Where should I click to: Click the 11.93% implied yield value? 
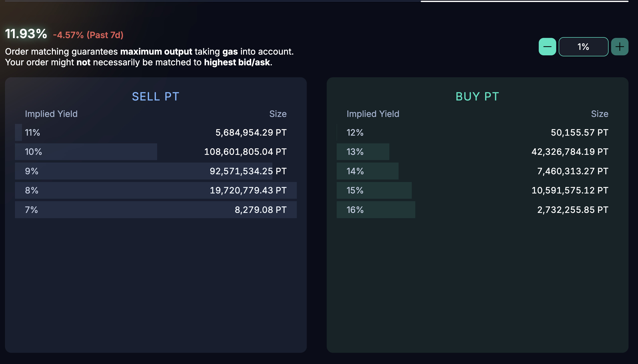tap(26, 34)
